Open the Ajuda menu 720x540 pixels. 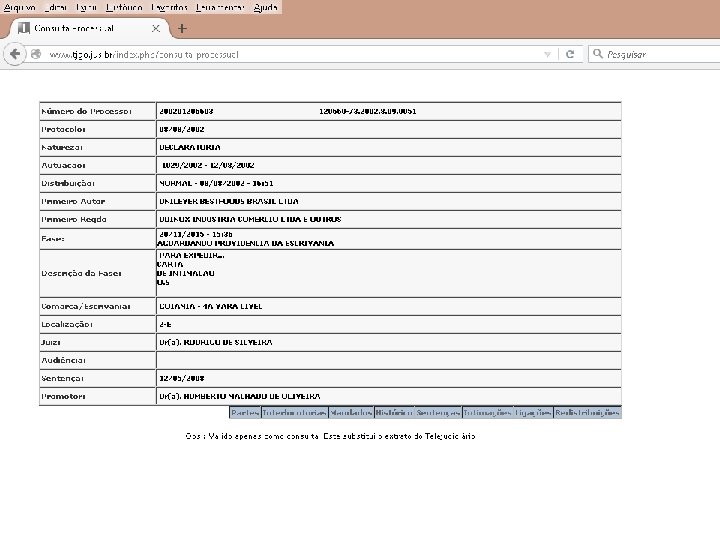265,7
